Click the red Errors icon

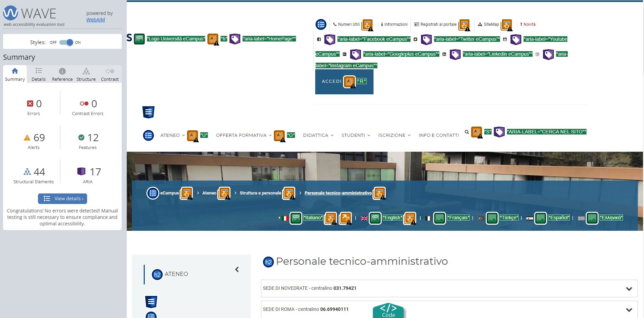pyautogui.click(x=30, y=104)
